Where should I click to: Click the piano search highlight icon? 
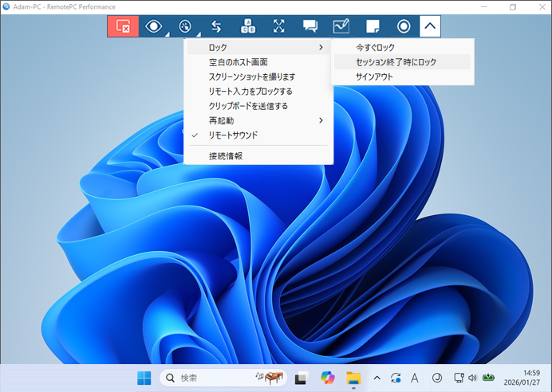pyautogui.click(x=270, y=378)
